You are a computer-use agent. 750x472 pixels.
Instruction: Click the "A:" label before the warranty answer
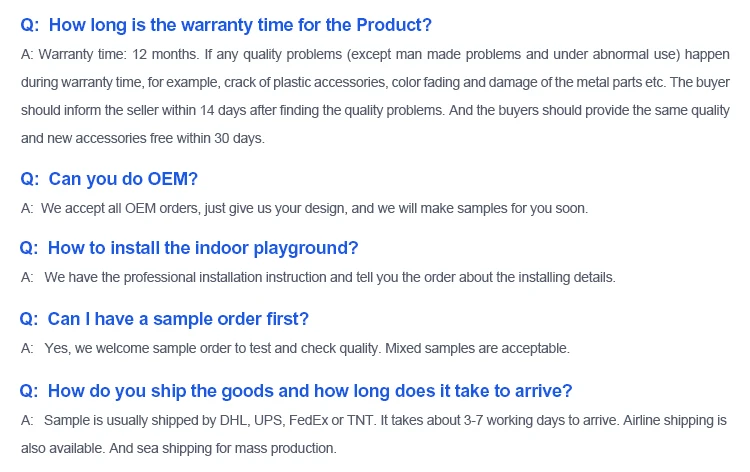26,51
